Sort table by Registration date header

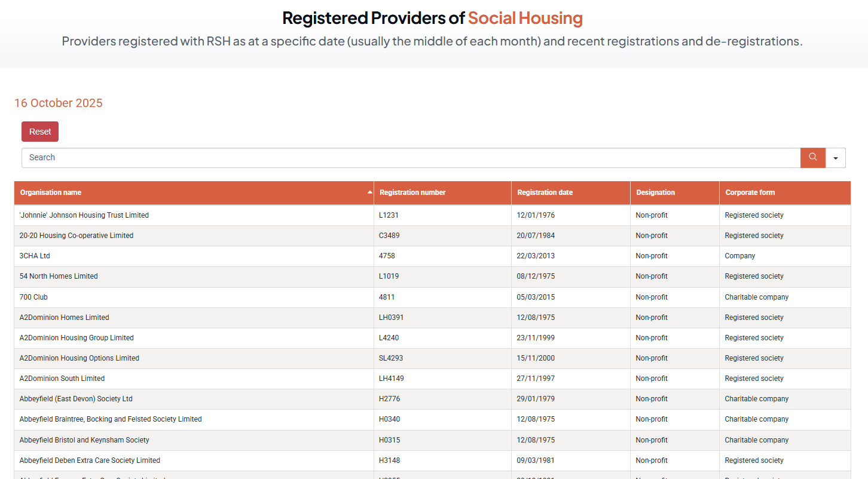point(545,193)
